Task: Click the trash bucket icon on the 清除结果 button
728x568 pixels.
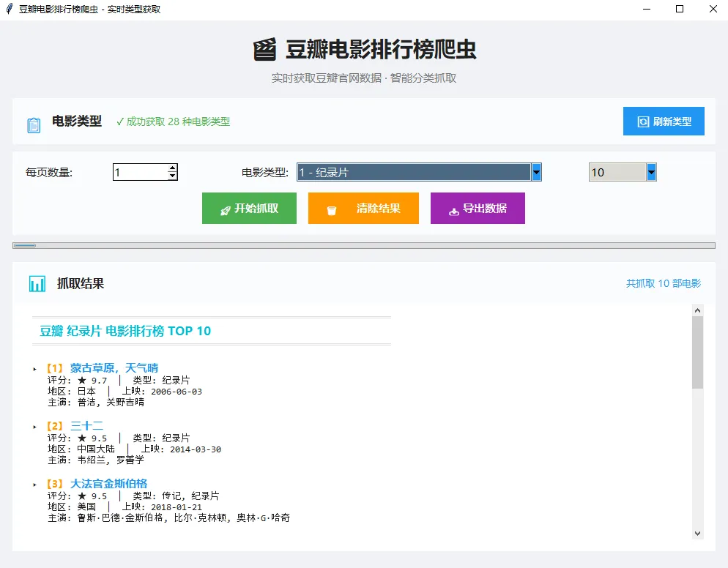Action: point(332,211)
